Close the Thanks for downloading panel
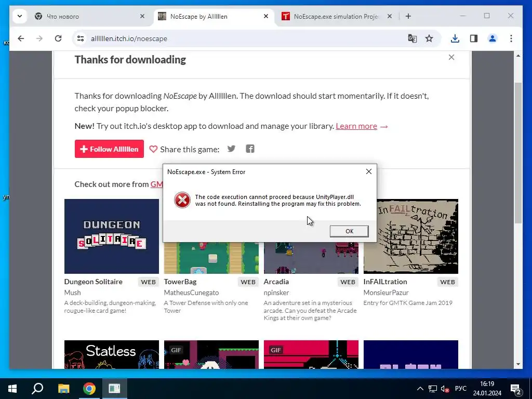Image resolution: width=532 pixels, height=399 pixels. coord(451,57)
